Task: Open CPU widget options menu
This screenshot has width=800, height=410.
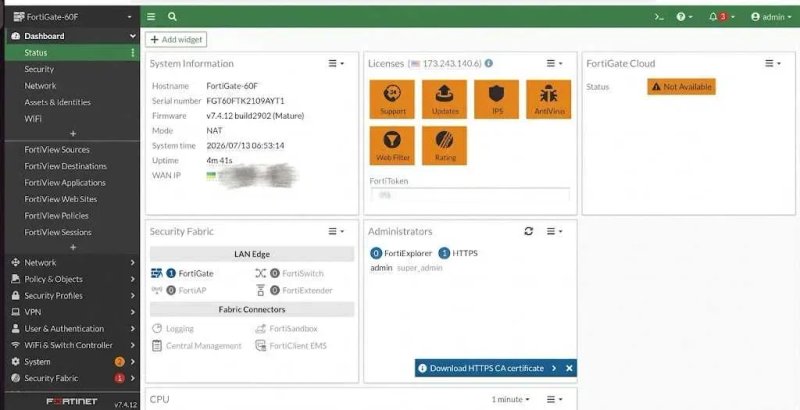Action: [x=555, y=399]
